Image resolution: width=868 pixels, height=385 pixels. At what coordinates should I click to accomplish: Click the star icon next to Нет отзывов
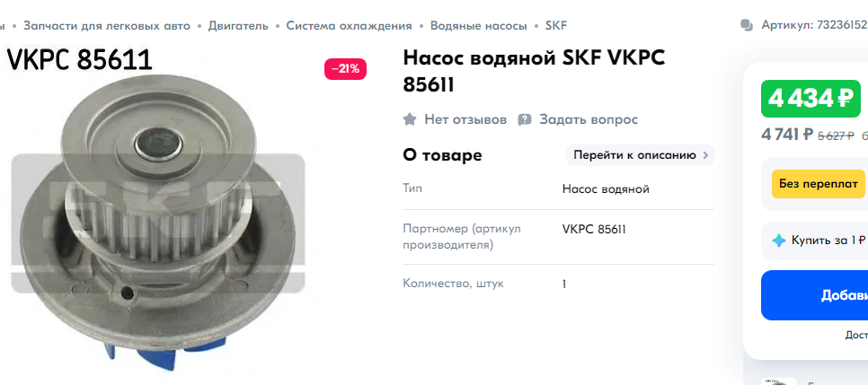[x=410, y=119]
